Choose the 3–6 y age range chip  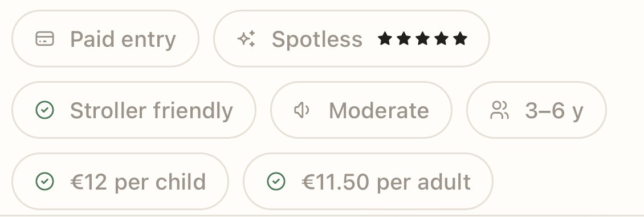(x=536, y=110)
